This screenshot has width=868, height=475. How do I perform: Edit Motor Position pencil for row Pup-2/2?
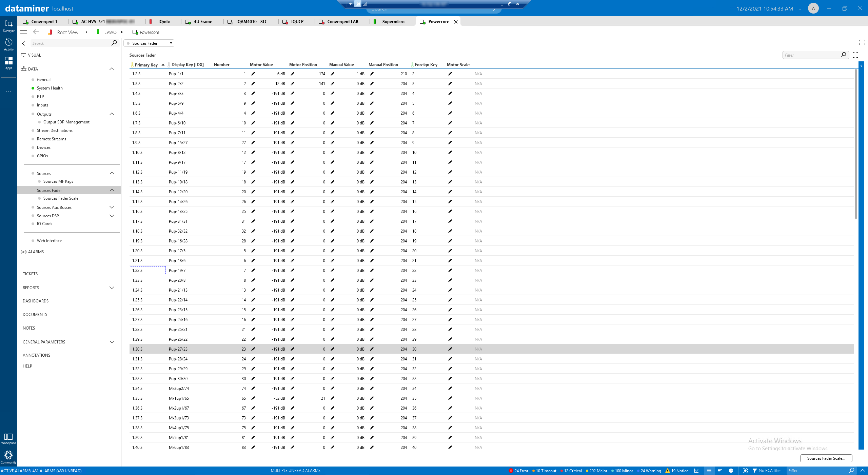coord(292,84)
